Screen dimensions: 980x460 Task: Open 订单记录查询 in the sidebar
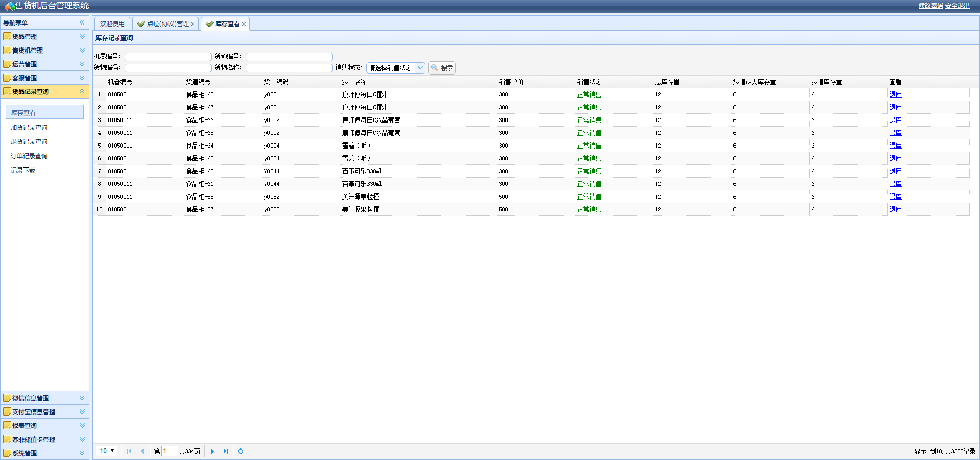pyautogui.click(x=29, y=156)
